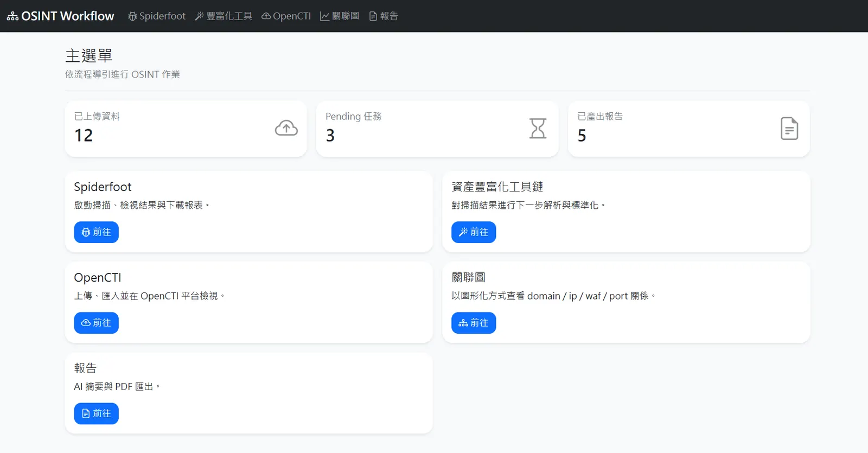Click 前往 button in Spiderfoot card
The image size is (868, 453).
point(96,232)
